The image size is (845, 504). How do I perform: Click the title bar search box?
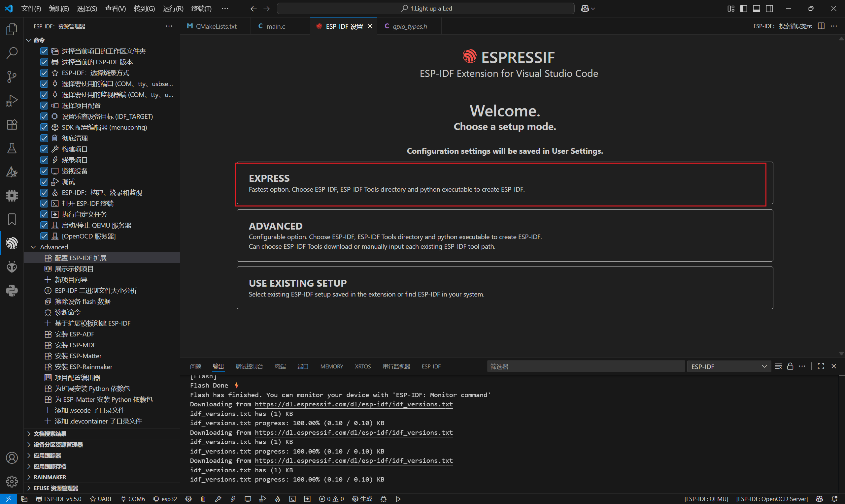(426, 9)
